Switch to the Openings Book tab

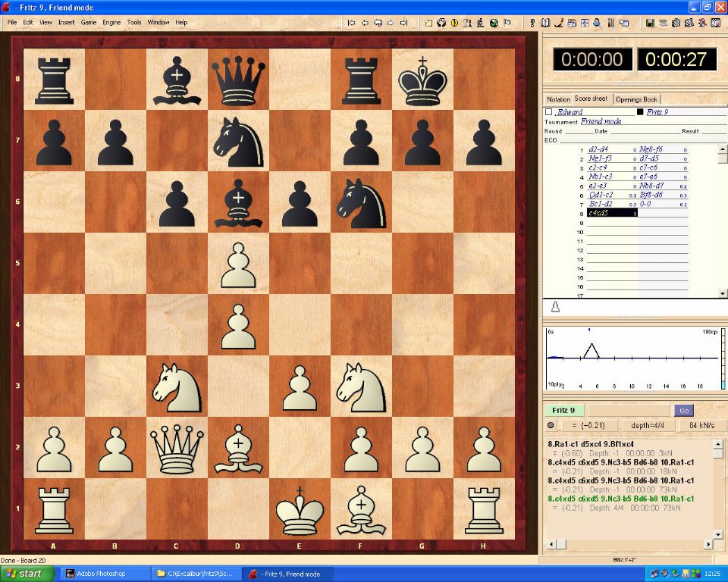point(636,99)
